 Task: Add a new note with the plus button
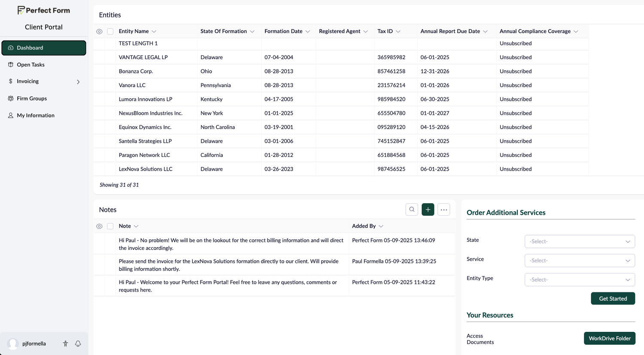pyautogui.click(x=428, y=210)
